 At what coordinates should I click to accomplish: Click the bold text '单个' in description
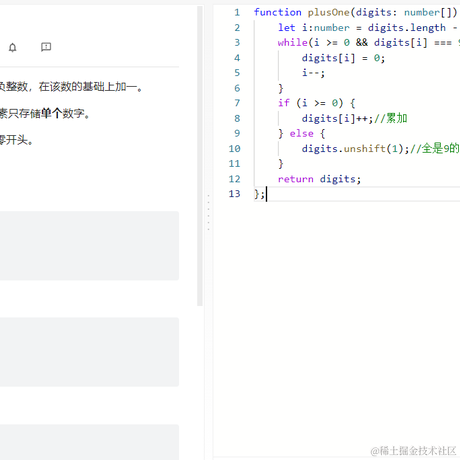[x=51, y=114]
